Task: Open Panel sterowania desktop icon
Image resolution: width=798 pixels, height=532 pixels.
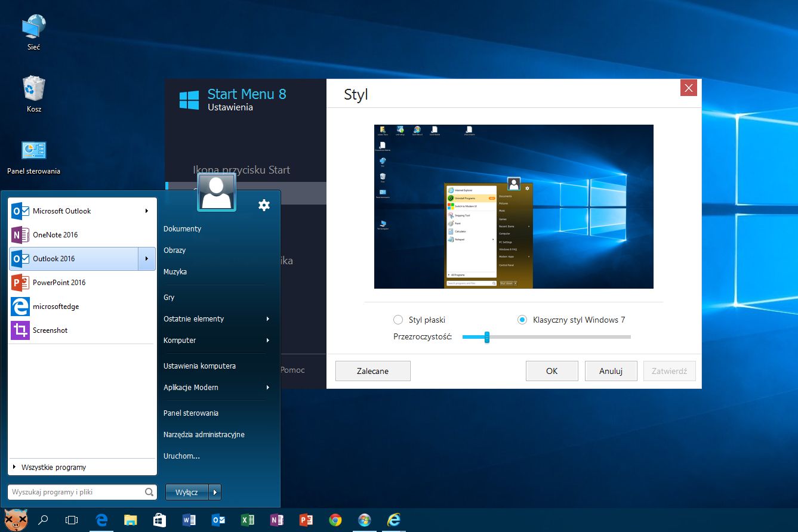Action: pyautogui.click(x=33, y=157)
